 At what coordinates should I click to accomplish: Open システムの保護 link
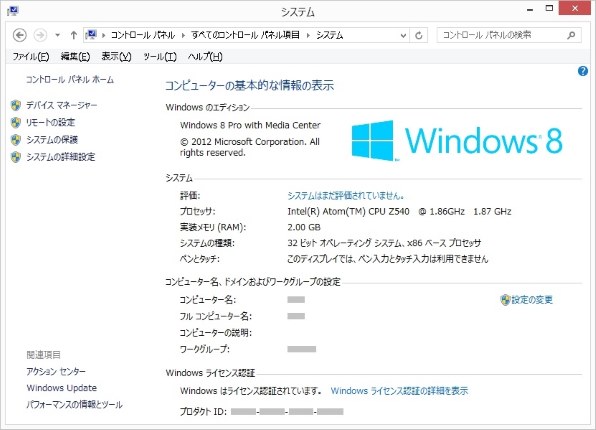click(x=52, y=140)
